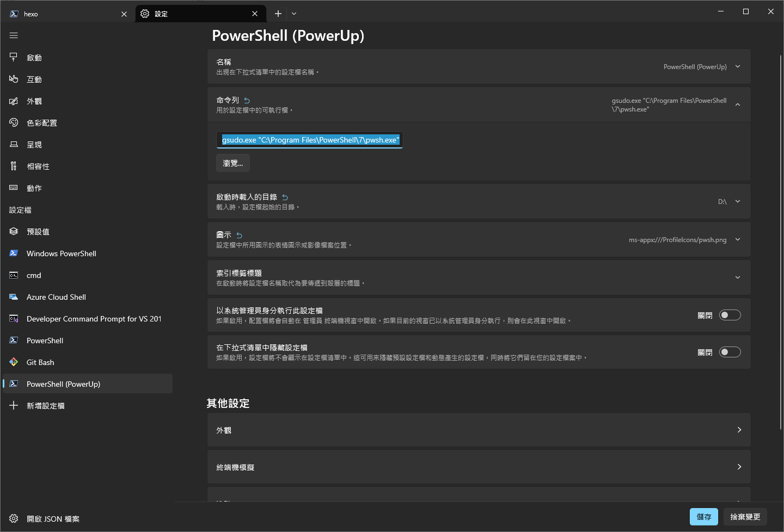Open the hamburger navigation menu
This screenshot has width=784, height=532.
point(14,35)
